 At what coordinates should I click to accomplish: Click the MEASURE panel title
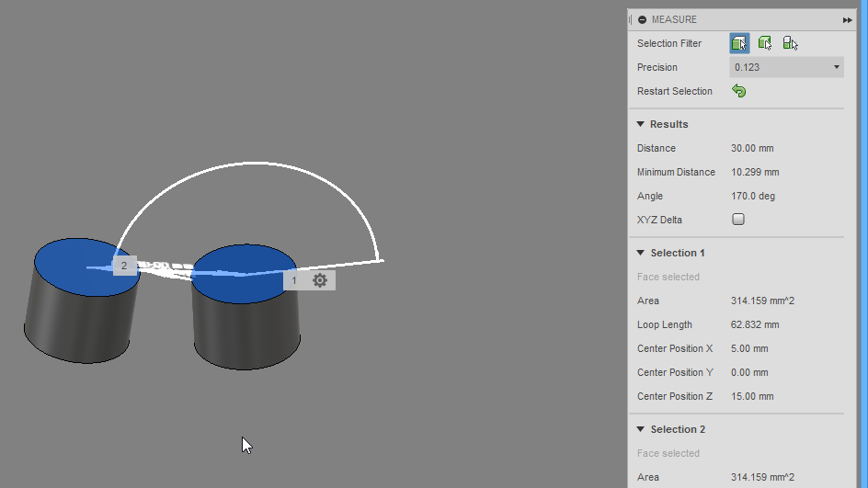pos(674,19)
